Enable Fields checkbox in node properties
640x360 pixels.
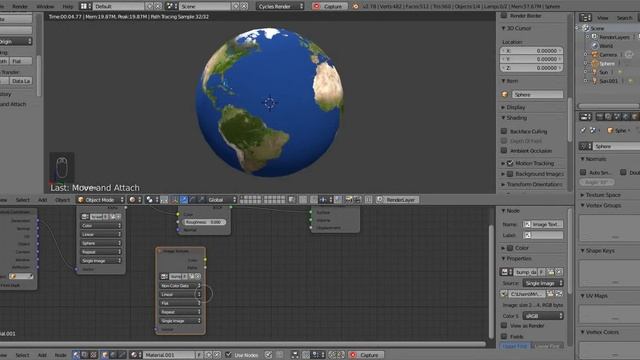(504, 336)
